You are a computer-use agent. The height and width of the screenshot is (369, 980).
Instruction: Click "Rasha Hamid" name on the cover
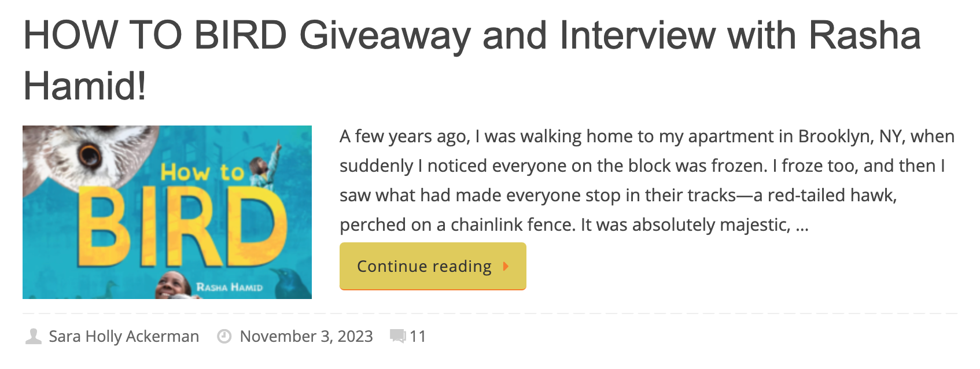coord(229,287)
